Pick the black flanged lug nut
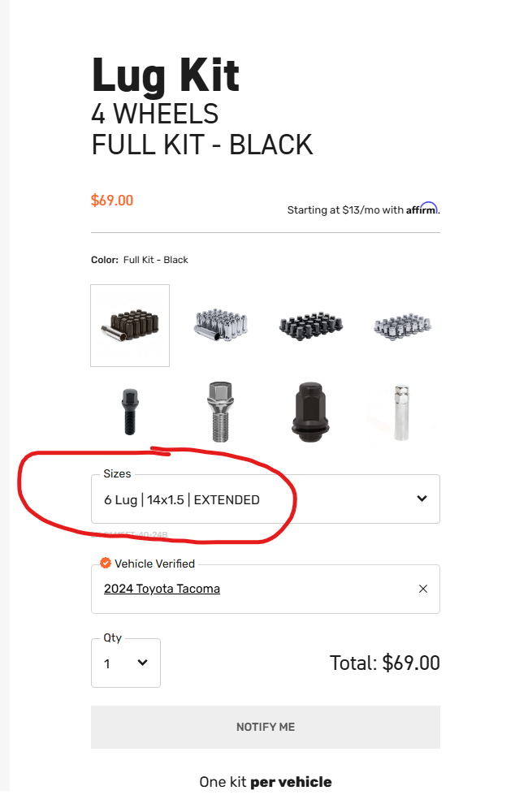This screenshot has height=812, width=528. point(310,412)
